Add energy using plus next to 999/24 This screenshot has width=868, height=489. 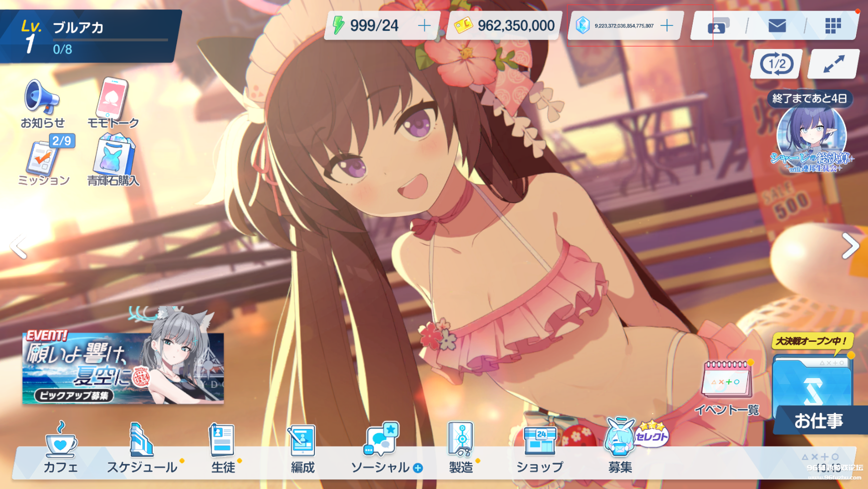[424, 25]
